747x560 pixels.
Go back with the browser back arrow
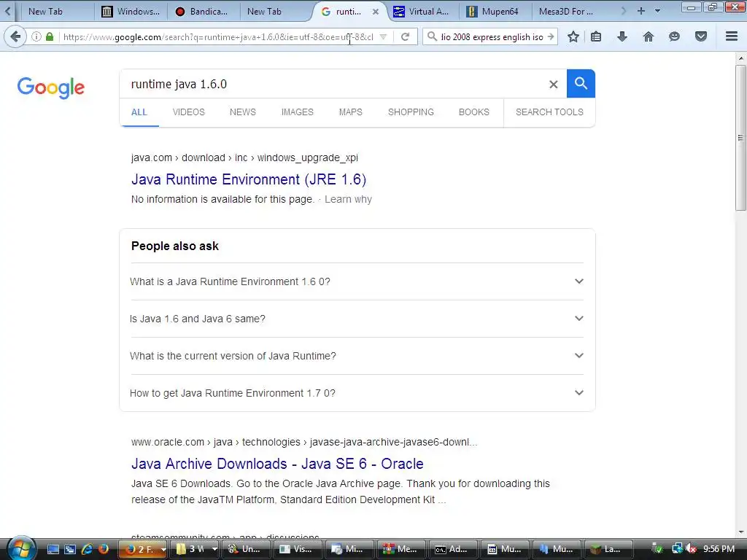[15, 36]
